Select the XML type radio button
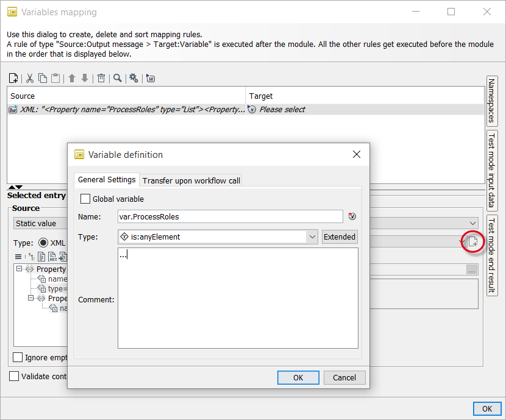Image resolution: width=506 pixels, height=420 pixels. tap(43, 242)
